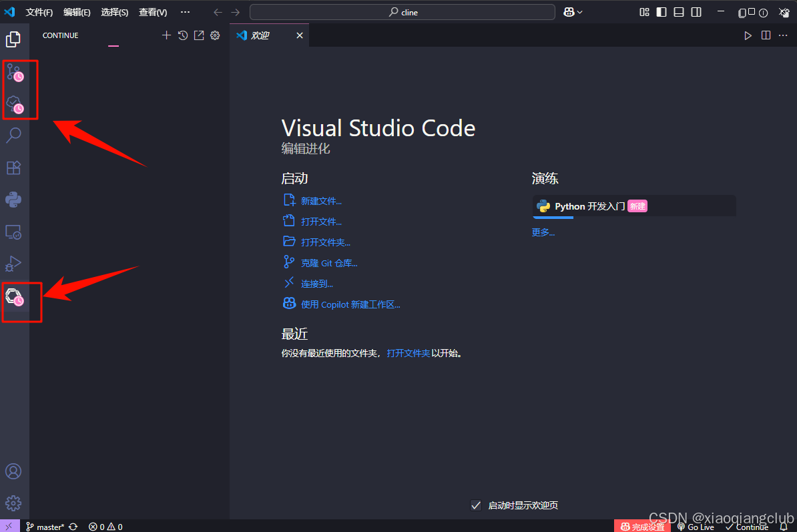Viewport: 797px width, 532px height.
Task: Open the Python 开发入门 walkthrough
Action: [634, 206]
